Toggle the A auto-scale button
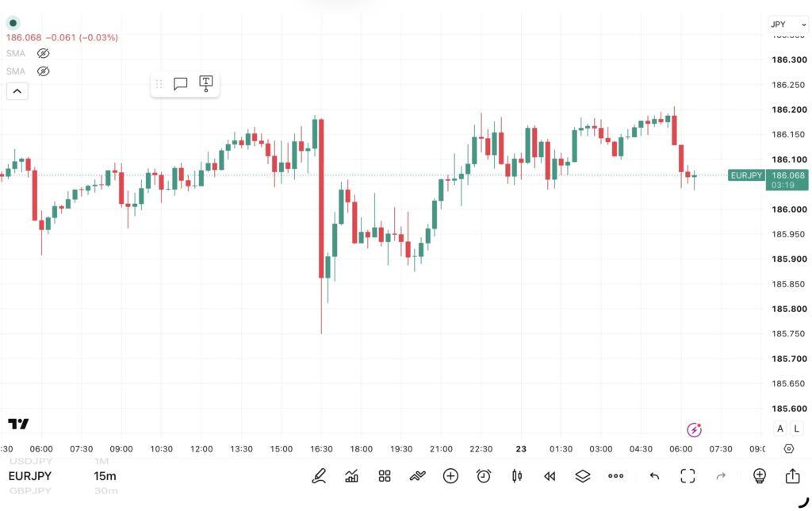This screenshot has height=511, width=812. click(780, 428)
